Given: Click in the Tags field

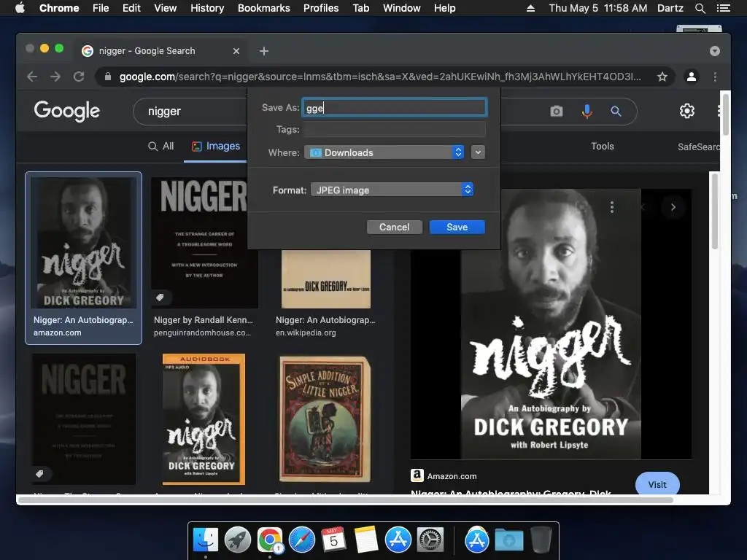Looking at the screenshot, I should click(395, 130).
